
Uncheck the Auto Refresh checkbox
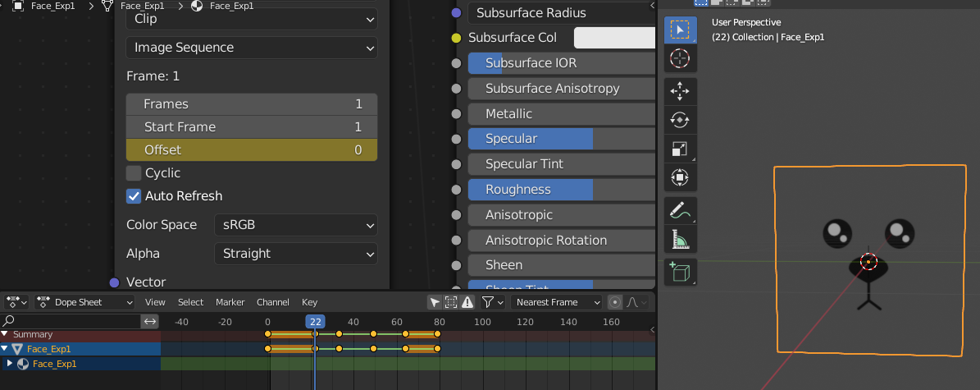[134, 196]
